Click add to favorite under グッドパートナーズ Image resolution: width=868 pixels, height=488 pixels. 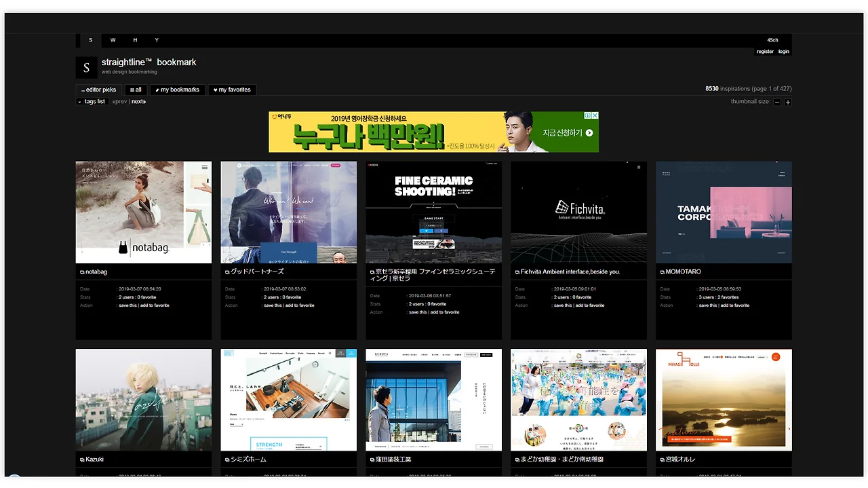(300, 305)
